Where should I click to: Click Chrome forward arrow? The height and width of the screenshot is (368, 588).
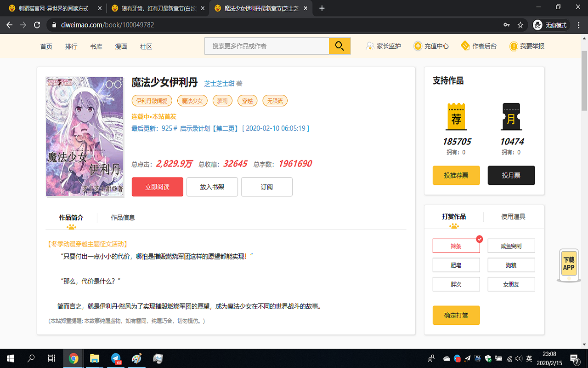pyautogui.click(x=23, y=25)
